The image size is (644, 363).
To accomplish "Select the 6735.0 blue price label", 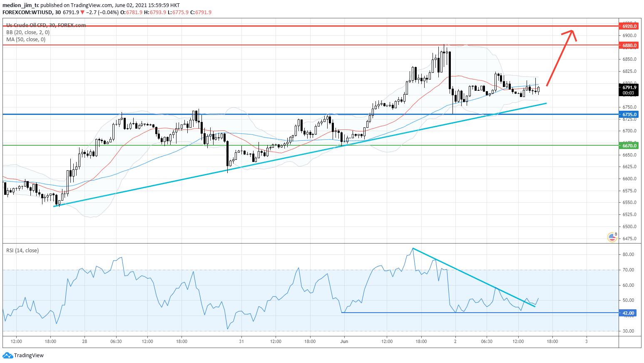I will click(x=629, y=114).
